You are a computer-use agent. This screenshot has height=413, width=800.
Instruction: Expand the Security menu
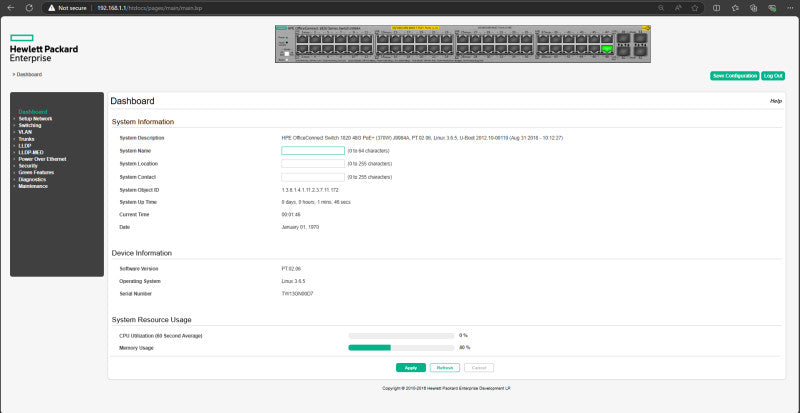(x=28, y=166)
